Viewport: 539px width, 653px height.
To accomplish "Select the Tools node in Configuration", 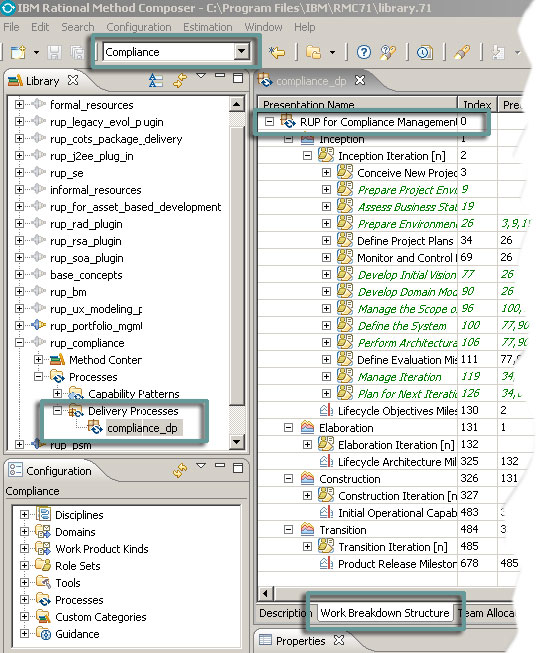I will tap(68, 583).
